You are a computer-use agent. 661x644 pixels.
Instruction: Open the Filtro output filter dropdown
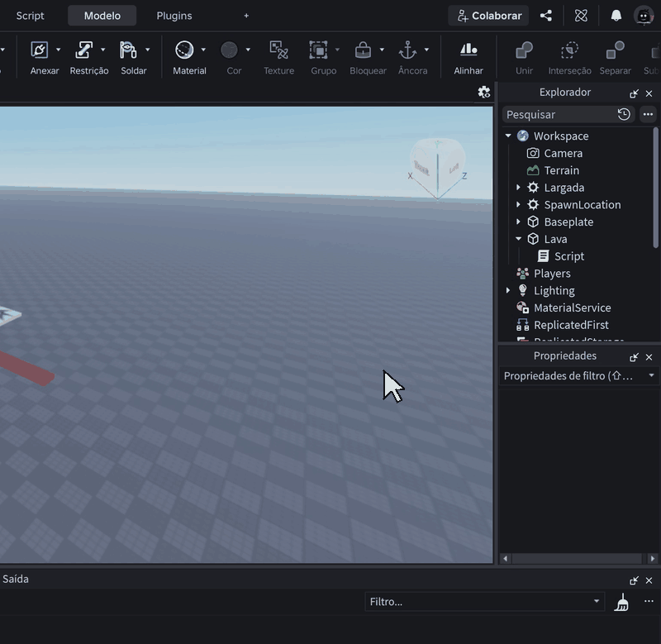(x=485, y=602)
